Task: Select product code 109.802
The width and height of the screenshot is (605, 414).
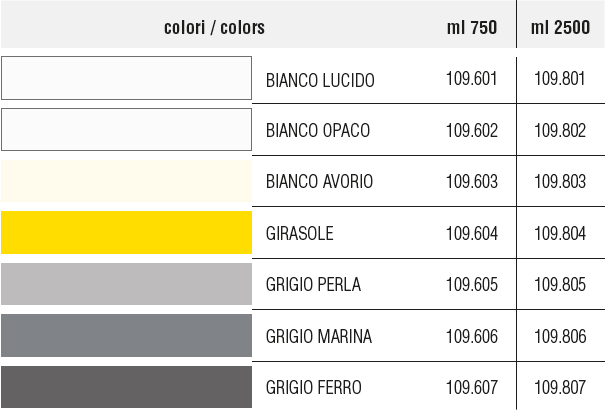Action: 560,130
